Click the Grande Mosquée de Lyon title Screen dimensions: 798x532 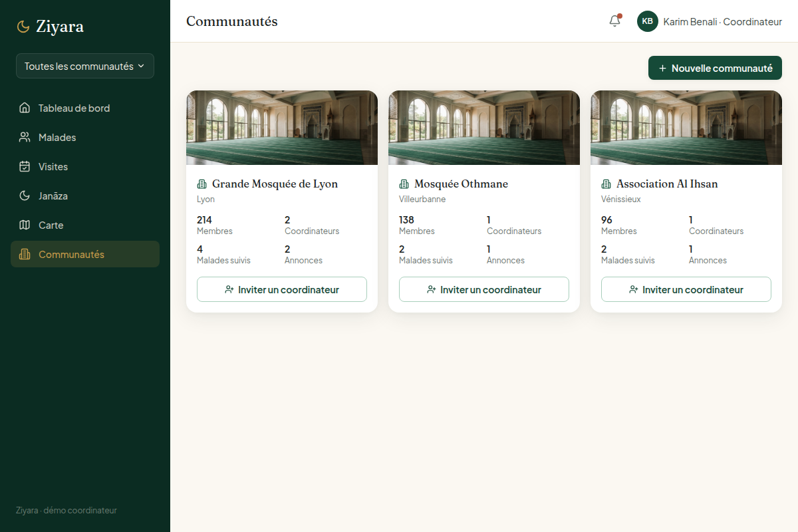tap(275, 184)
